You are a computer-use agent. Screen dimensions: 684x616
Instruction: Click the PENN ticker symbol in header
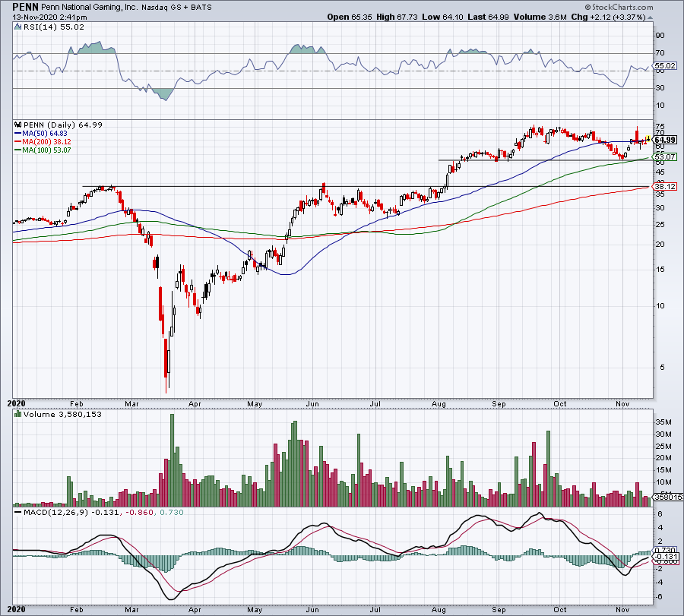[25, 7]
